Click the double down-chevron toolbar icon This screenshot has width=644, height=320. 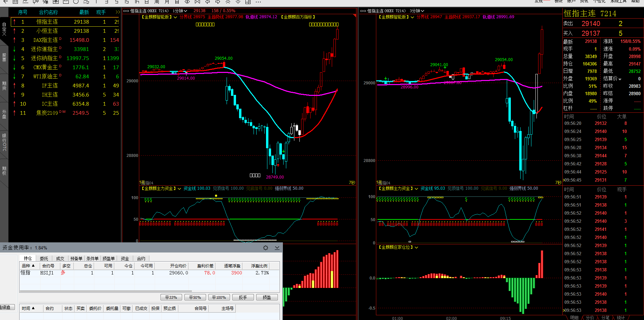[238, 2]
